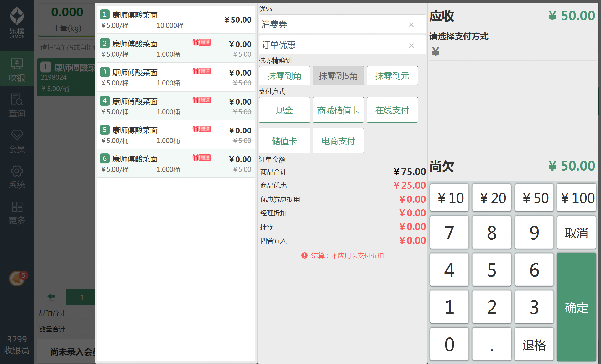Select order line 2 康师傅酸菜面
Image resolution: width=601 pixels, height=364 pixels.
pos(176,48)
